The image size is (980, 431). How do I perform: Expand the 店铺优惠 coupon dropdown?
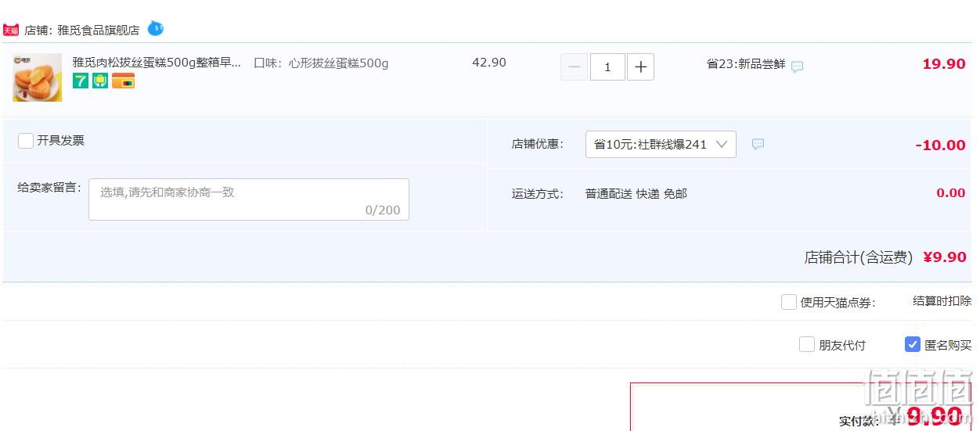pyautogui.click(x=661, y=144)
